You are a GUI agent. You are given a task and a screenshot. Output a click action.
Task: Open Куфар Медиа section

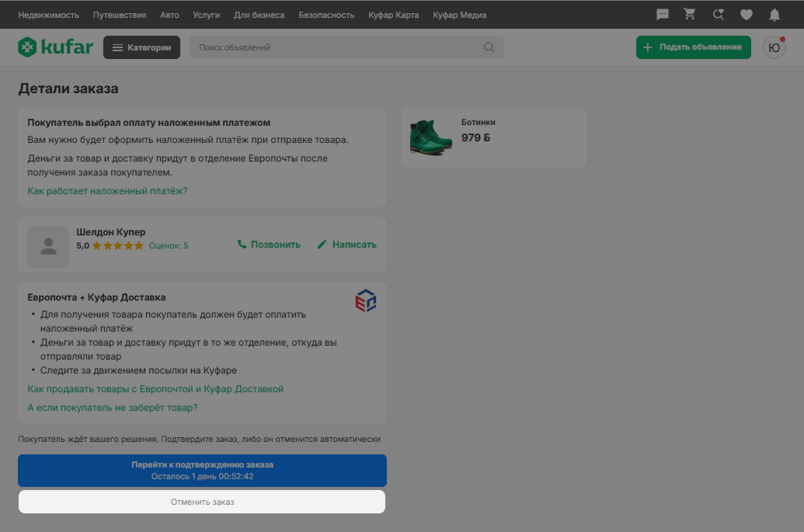[459, 15]
